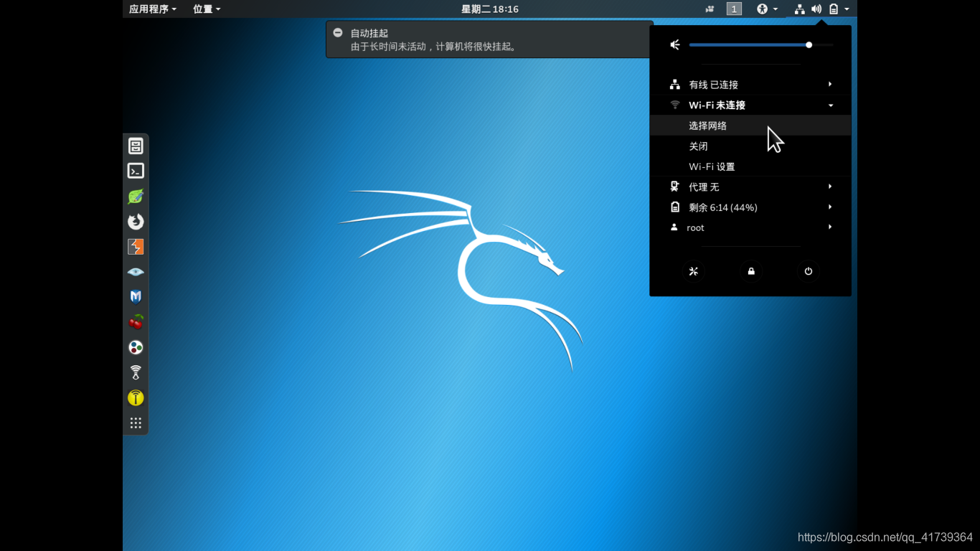Choose 选择网络 to pick a network
Image resolution: width=980 pixels, height=551 pixels.
point(750,126)
